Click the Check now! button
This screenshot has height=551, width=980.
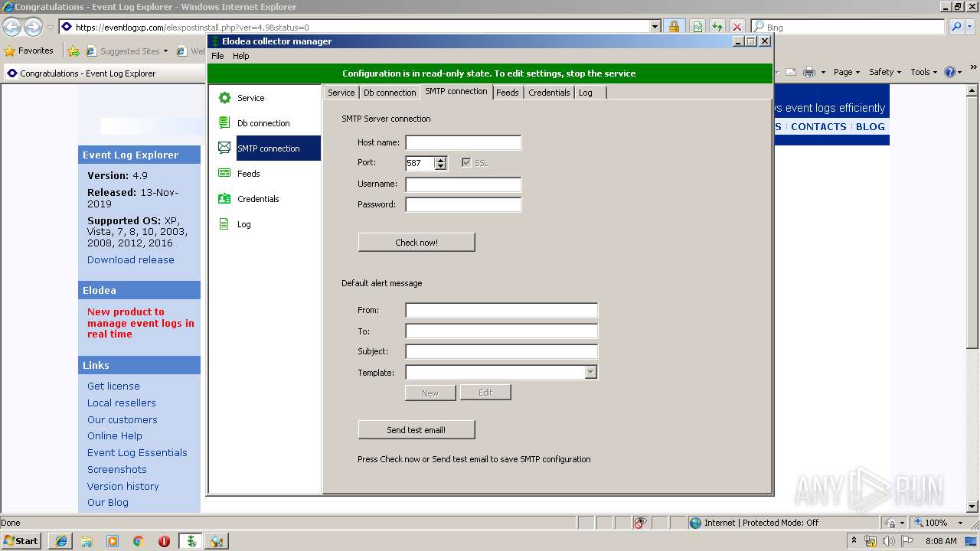click(416, 243)
